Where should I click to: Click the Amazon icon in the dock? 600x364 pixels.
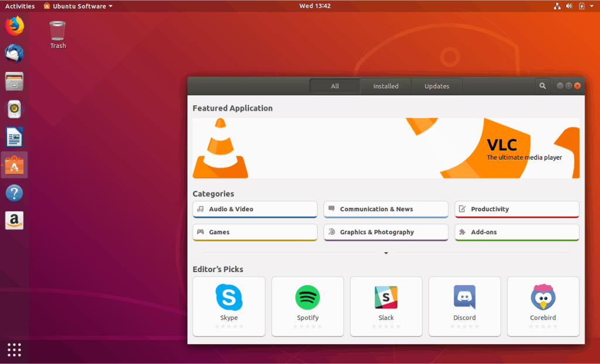14,221
